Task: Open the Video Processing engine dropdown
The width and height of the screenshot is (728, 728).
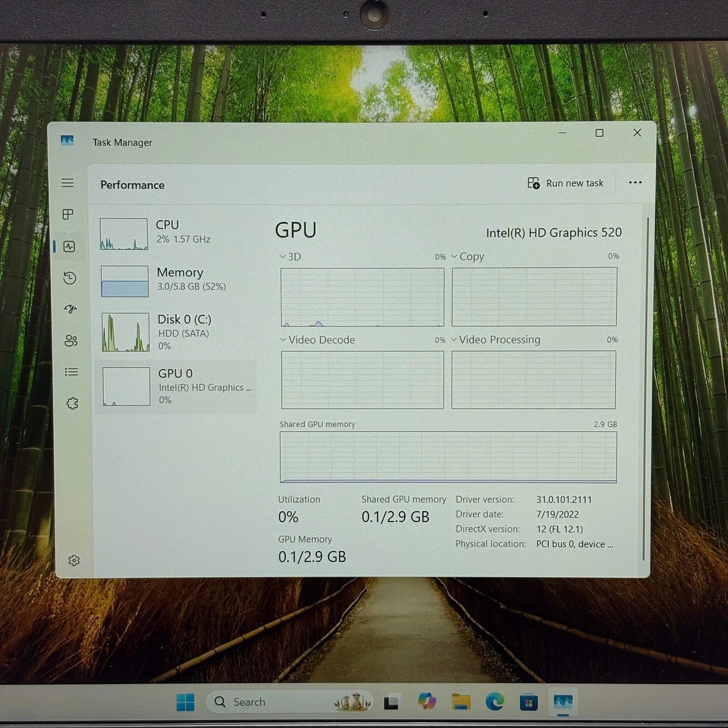Action: tap(454, 340)
